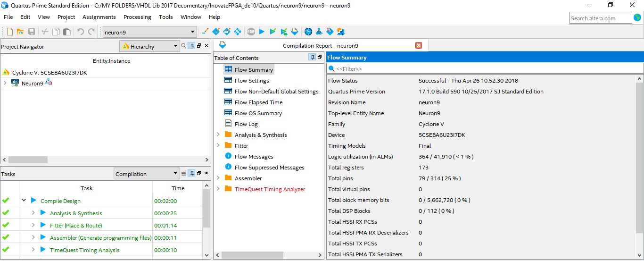
Task: Click the globe icon beside altera search
Action: 638,18
